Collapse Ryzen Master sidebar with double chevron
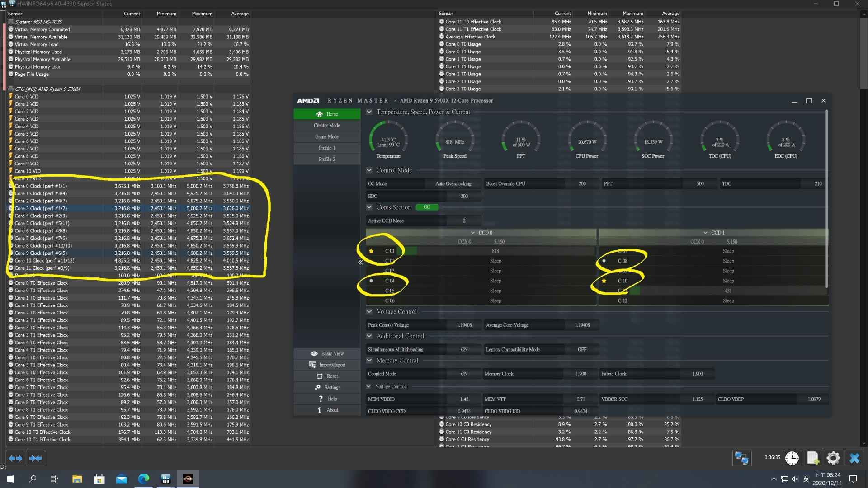 (360, 262)
